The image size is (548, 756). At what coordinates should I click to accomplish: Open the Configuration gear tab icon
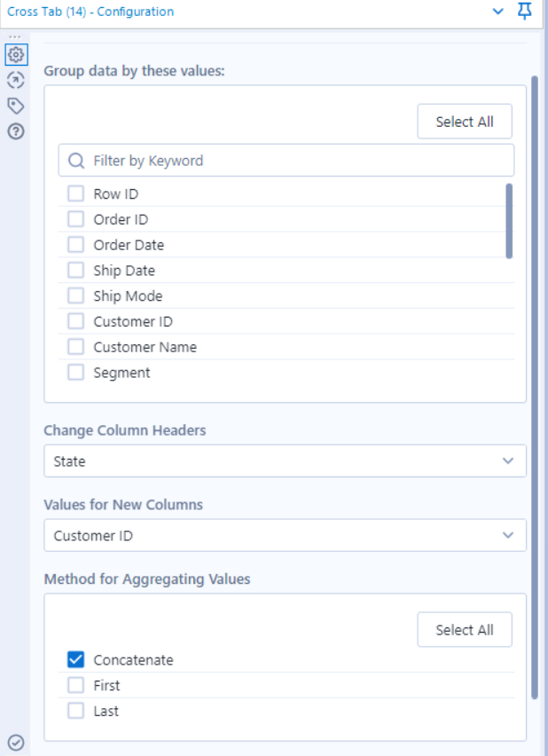point(16,54)
